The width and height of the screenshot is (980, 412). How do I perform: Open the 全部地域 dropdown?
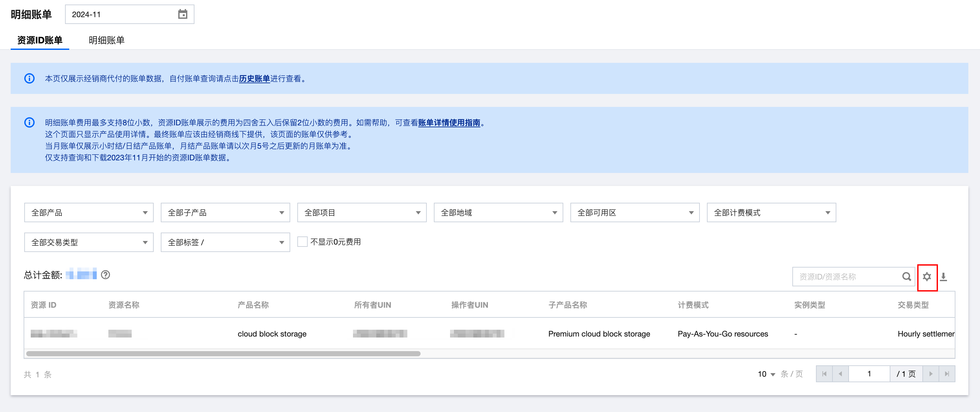498,212
